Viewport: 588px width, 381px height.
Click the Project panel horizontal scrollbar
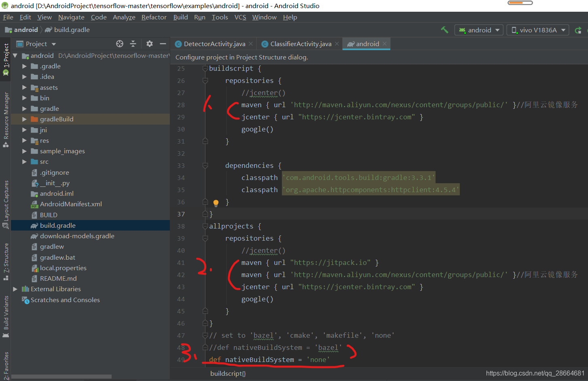(61, 377)
